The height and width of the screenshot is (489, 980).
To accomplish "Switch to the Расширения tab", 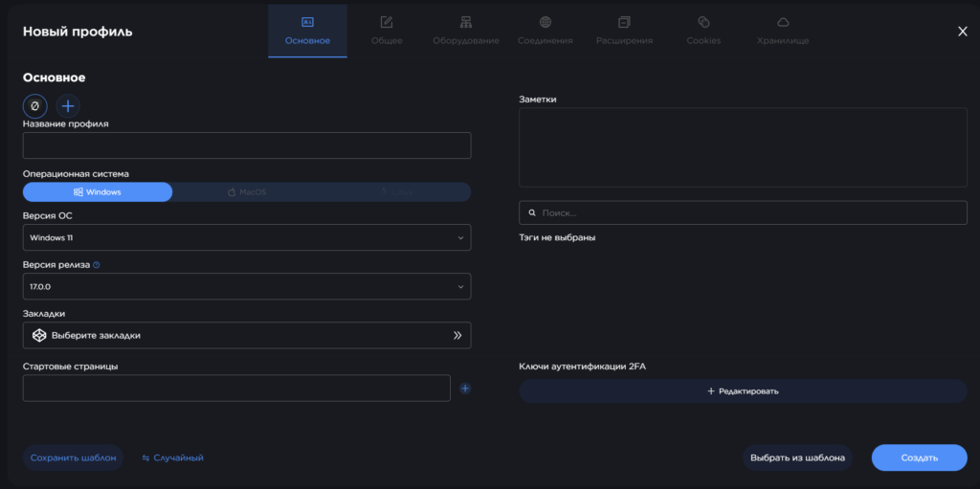I will pos(624,32).
